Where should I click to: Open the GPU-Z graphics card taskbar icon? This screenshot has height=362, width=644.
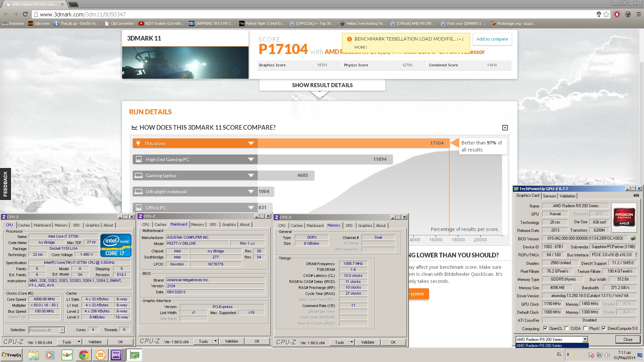point(134,355)
